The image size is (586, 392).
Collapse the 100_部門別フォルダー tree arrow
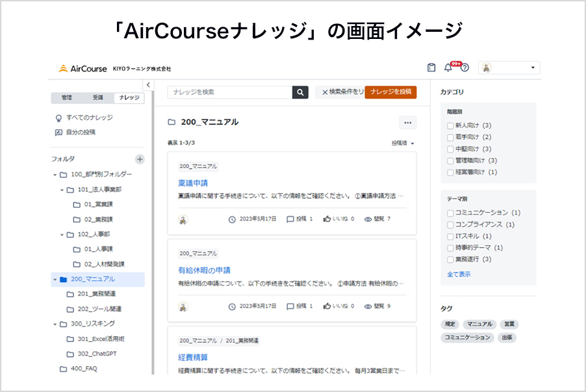click(55, 175)
